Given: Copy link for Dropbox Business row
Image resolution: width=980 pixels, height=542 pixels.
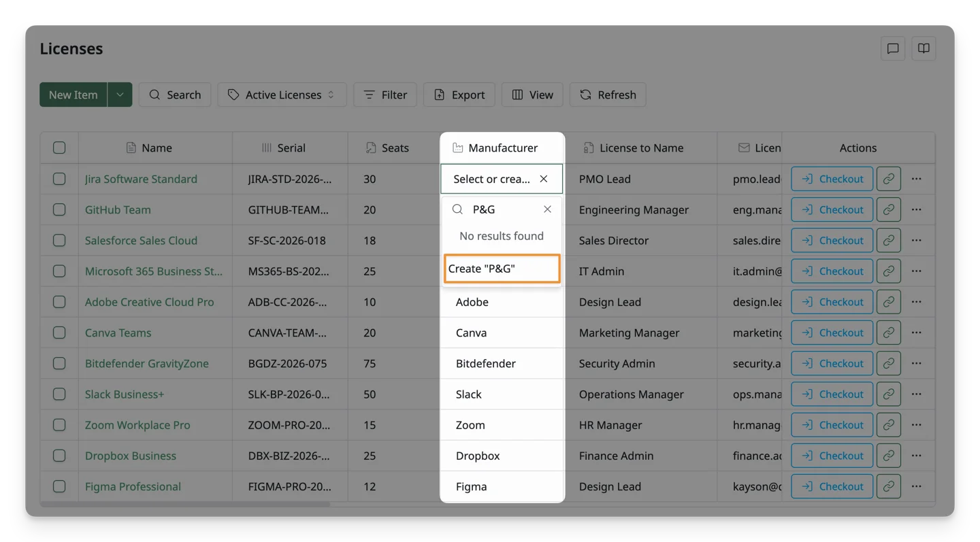Looking at the screenshot, I should [889, 456].
